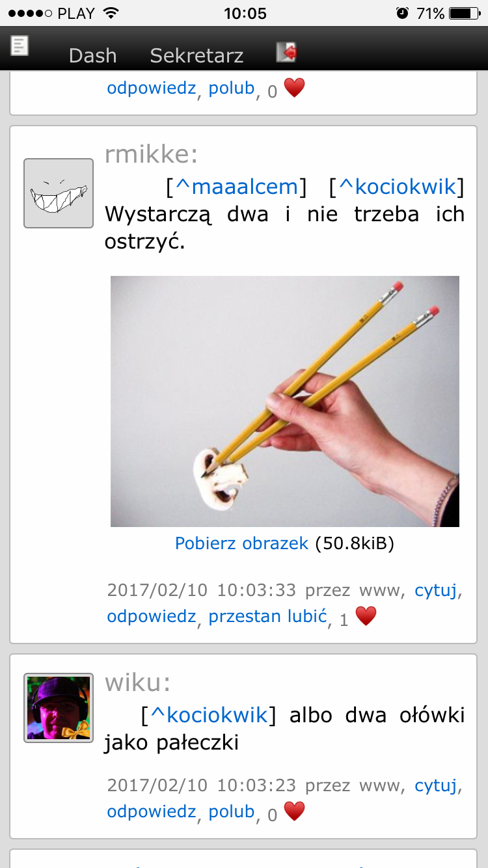Tap the red heart in the topmost post
This screenshot has width=488, height=868.
294,87
